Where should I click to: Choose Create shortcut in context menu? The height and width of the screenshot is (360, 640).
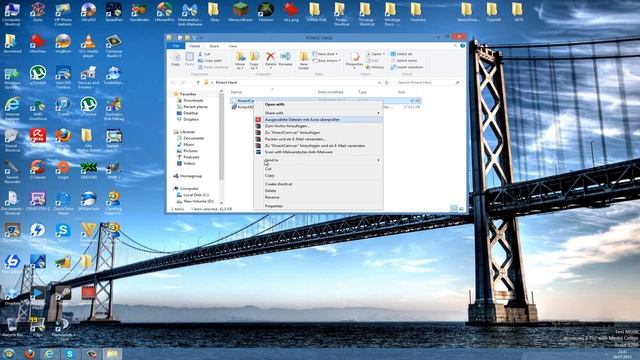click(x=318, y=184)
